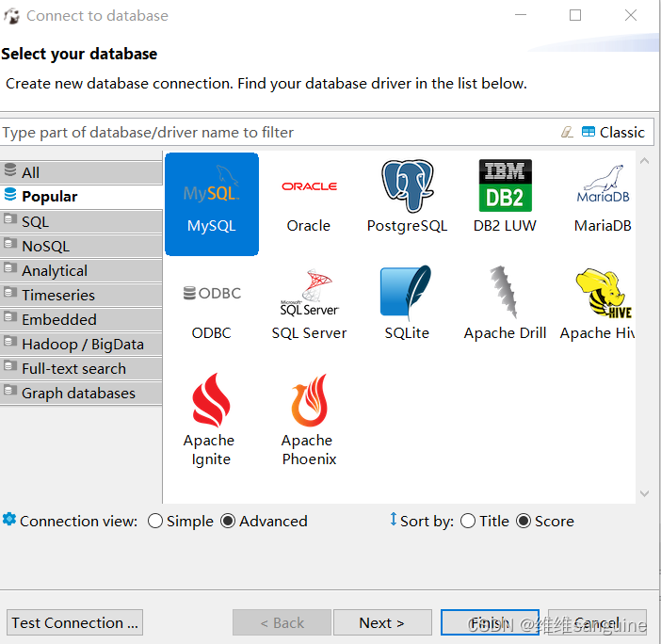661x644 pixels.
Task: Click the disabled Back button
Action: [x=282, y=622]
